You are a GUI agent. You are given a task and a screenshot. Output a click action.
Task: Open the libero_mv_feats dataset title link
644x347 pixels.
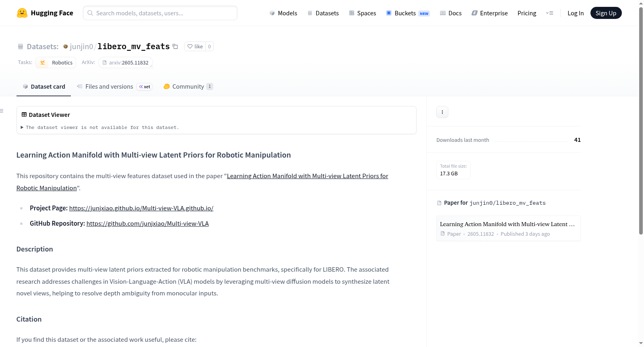pyautogui.click(x=134, y=46)
